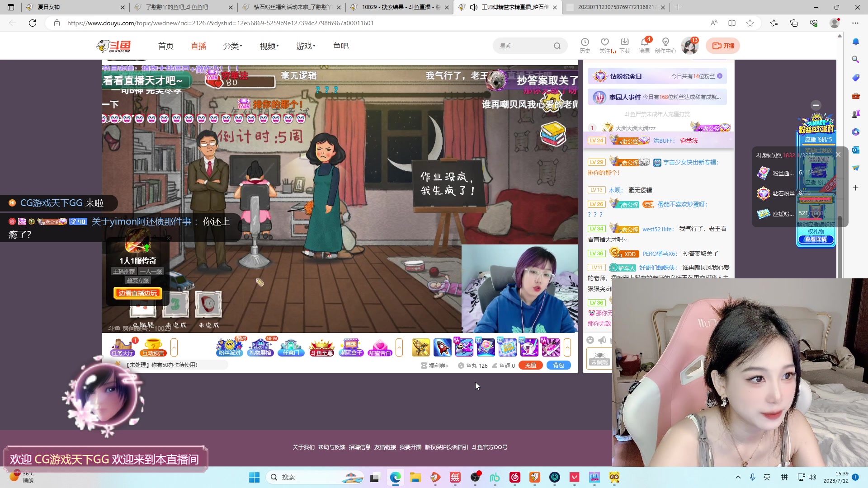The width and height of the screenshot is (868, 488).
Task: Open the 福利券 coupon link
Action: point(435,366)
